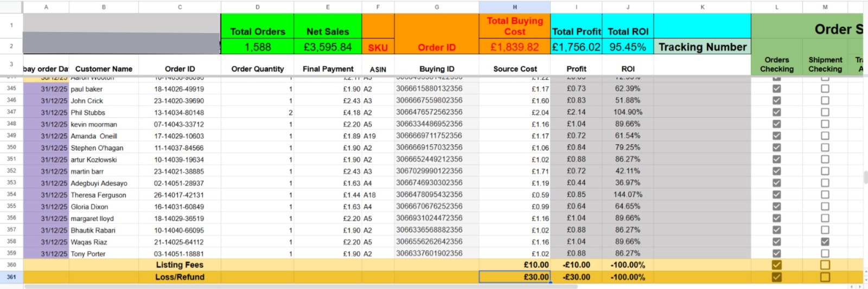Select Phil Stubbs customer name cell
The height and width of the screenshot is (289, 868).
pyautogui.click(x=104, y=112)
